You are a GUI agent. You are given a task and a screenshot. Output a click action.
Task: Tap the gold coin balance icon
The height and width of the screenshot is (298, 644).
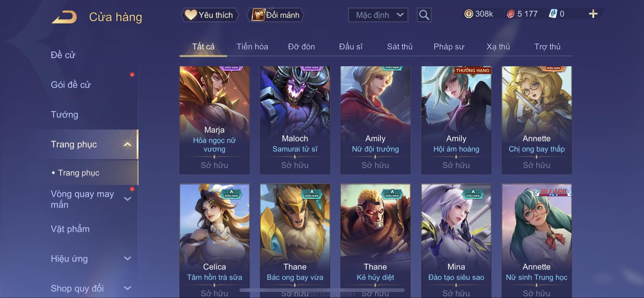point(469,14)
